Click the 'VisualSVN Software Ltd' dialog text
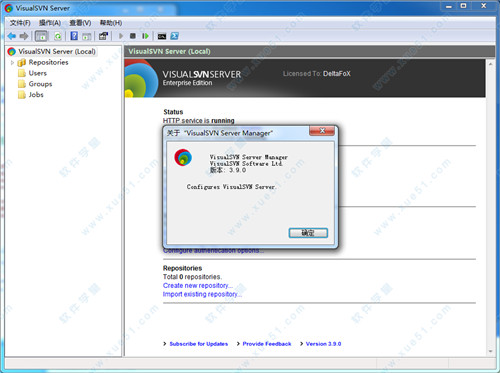 click(x=246, y=163)
